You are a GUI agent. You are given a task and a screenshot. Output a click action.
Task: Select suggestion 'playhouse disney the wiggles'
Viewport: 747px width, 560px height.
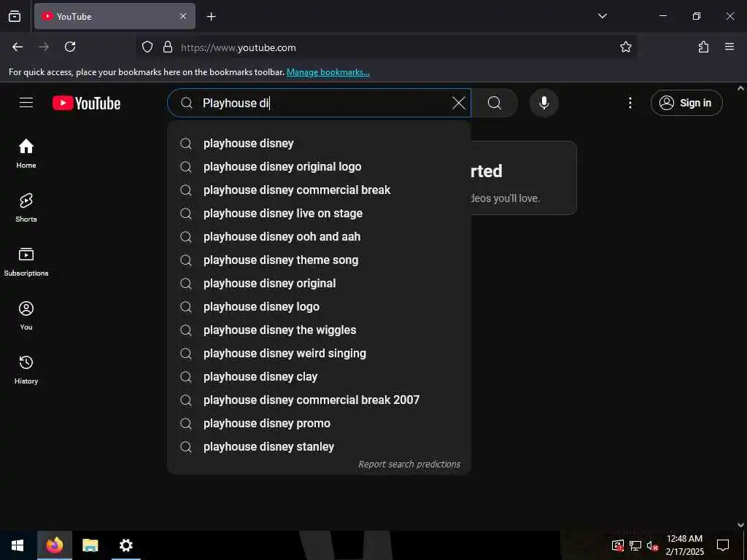[x=320, y=330]
